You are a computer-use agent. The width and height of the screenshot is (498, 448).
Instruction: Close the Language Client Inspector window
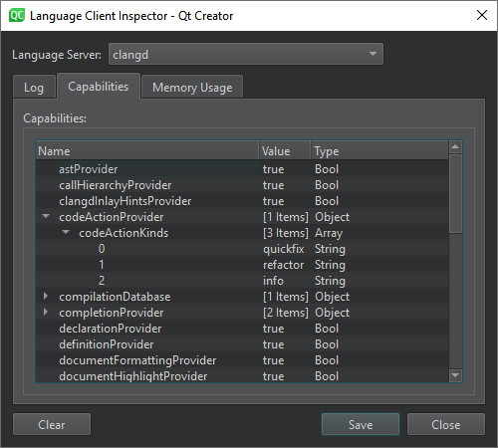click(482, 15)
